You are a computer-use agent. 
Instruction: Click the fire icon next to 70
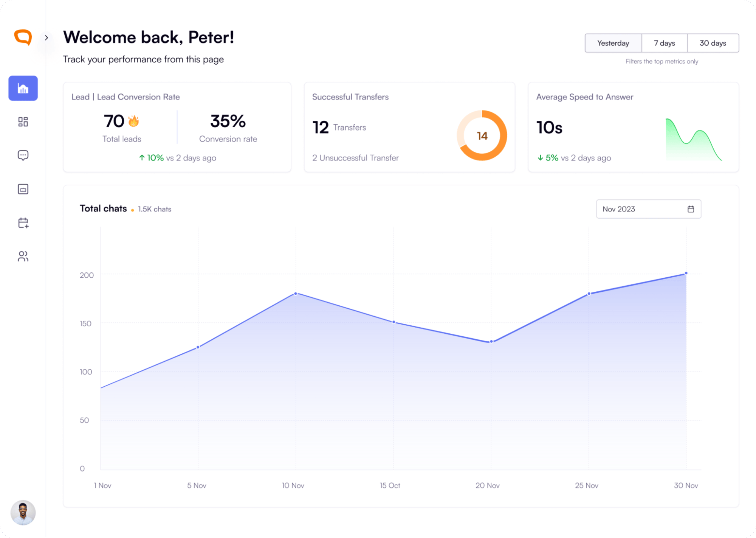(x=133, y=121)
